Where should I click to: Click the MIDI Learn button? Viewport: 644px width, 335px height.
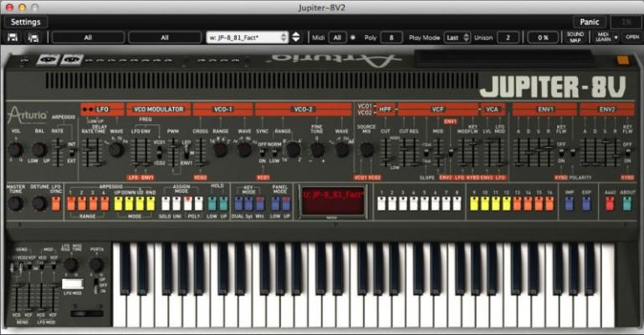(603, 38)
